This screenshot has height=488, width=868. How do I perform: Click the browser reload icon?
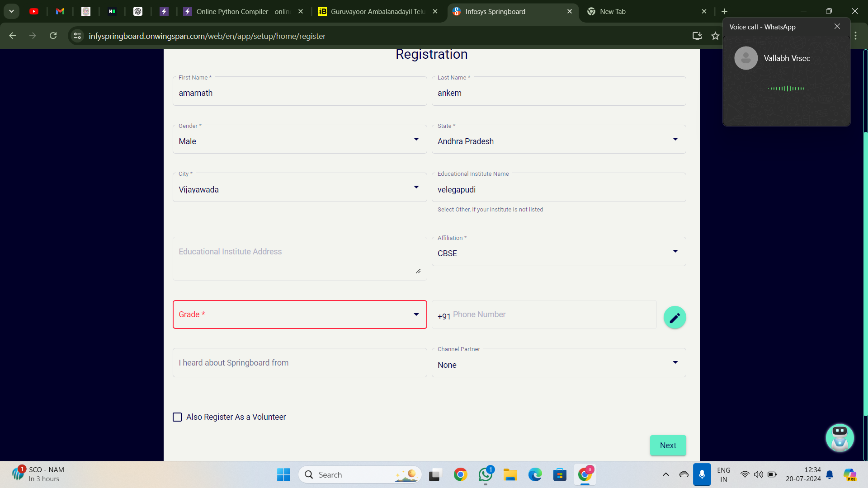tap(53, 36)
